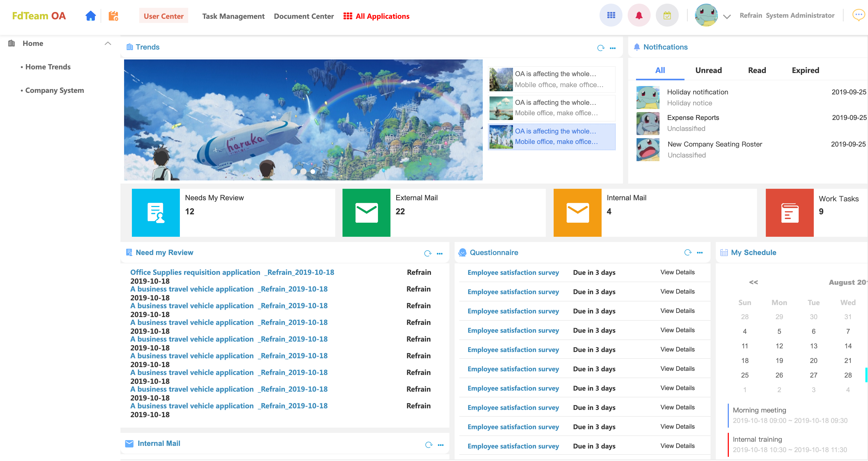Open the first trends news thumbnail
The width and height of the screenshot is (868, 461).
tap(501, 79)
